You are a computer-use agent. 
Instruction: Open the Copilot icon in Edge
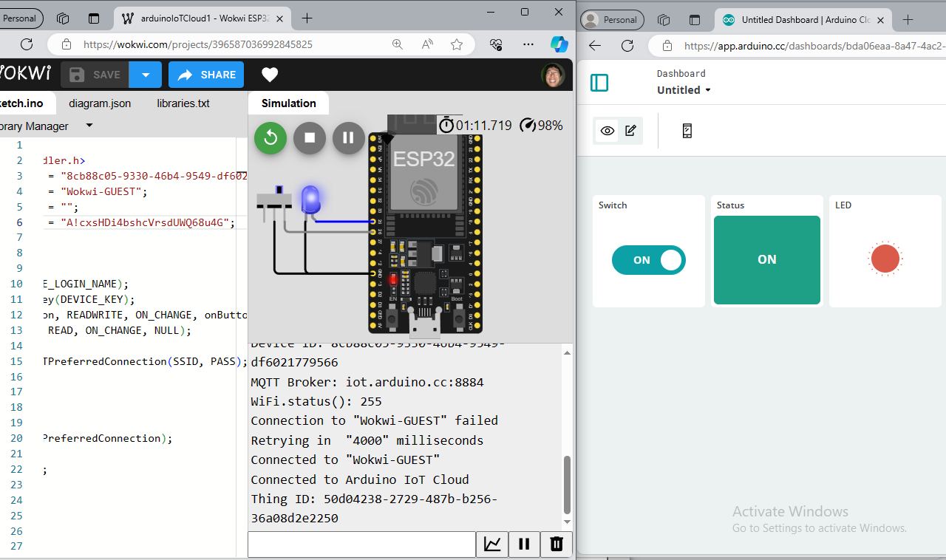pyautogui.click(x=559, y=44)
